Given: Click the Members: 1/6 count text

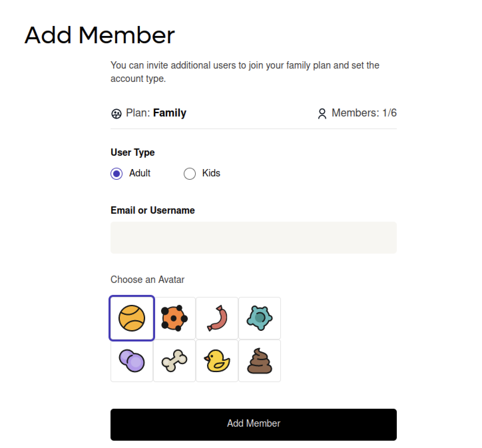Looking at the screenshot, I should [x=364, y=113].
